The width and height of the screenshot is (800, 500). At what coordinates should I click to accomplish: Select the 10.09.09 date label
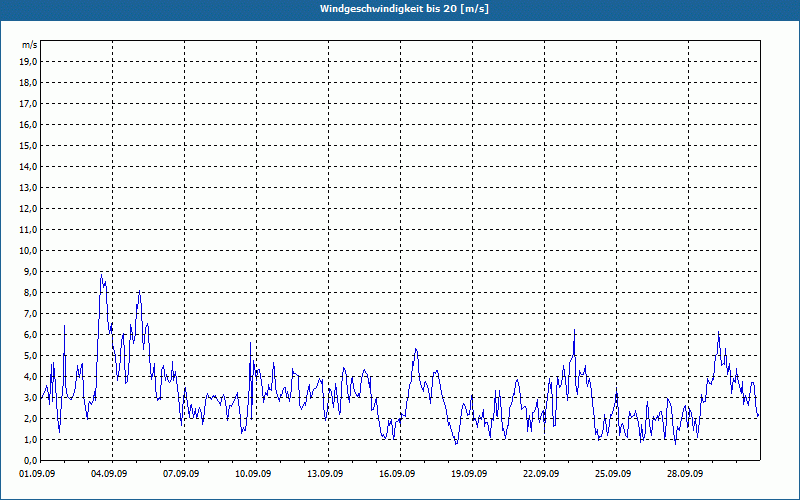253,474
